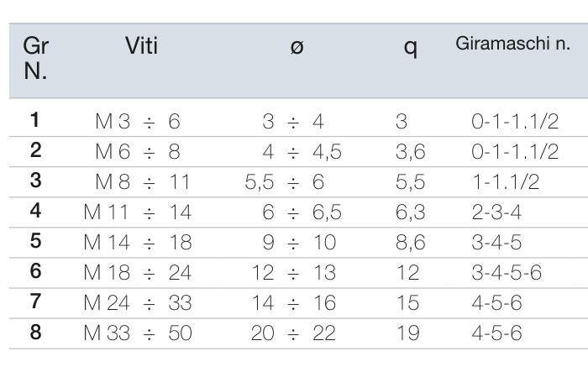Screen dimensions: 588x367
Task: Select the "M 24 ÷ 33" screw cell
Action: [139, 302]
